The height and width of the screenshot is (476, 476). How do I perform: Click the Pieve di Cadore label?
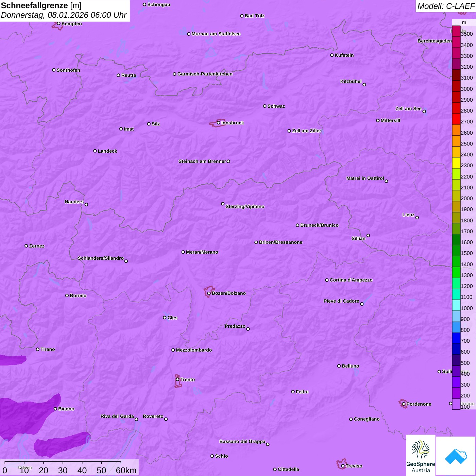[x=341, y=301]
